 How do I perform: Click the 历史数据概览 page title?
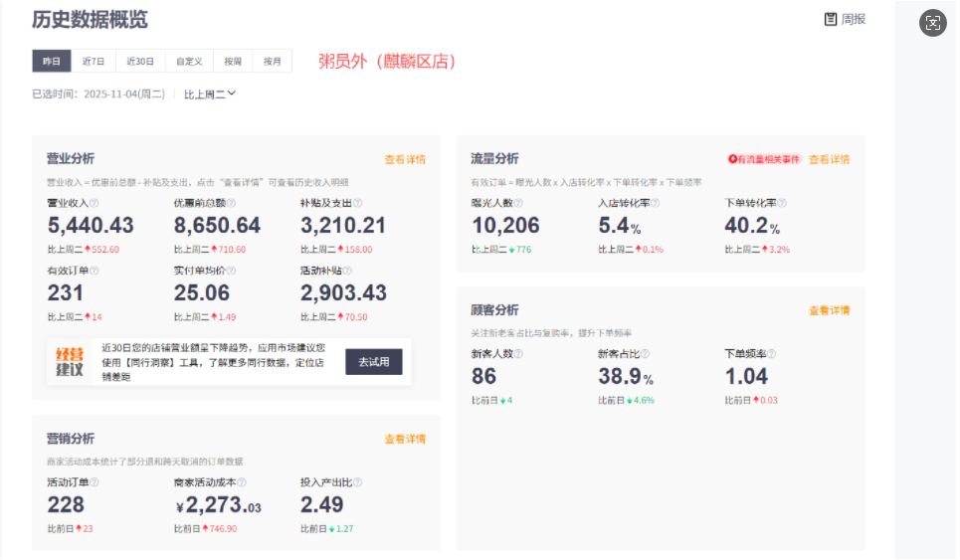90,20
